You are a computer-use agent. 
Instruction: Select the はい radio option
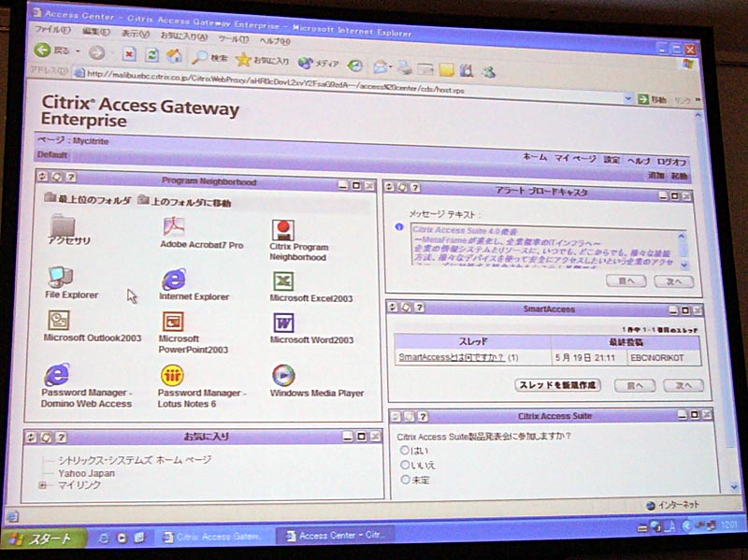pos(405,450)
